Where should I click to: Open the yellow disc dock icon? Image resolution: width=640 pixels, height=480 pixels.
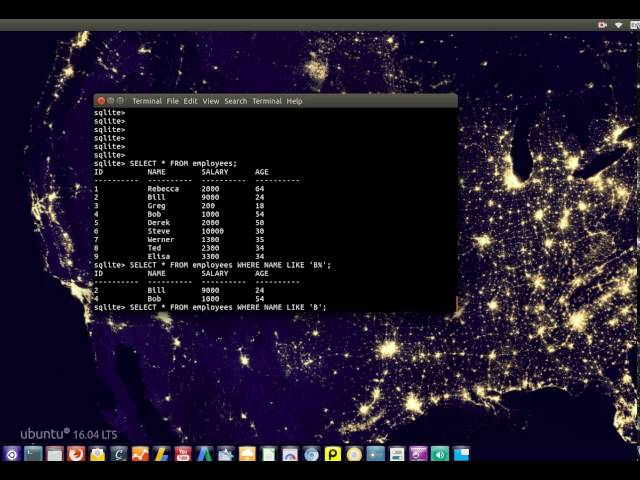(354, 454)
